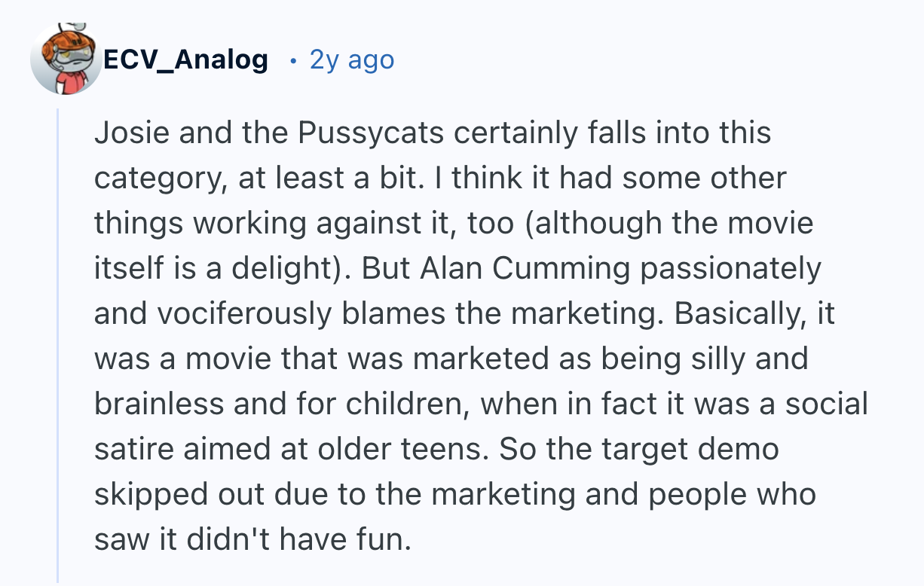Open the ECV_Analog username profile link
924x586 pixels.
[x=185, y=60]
